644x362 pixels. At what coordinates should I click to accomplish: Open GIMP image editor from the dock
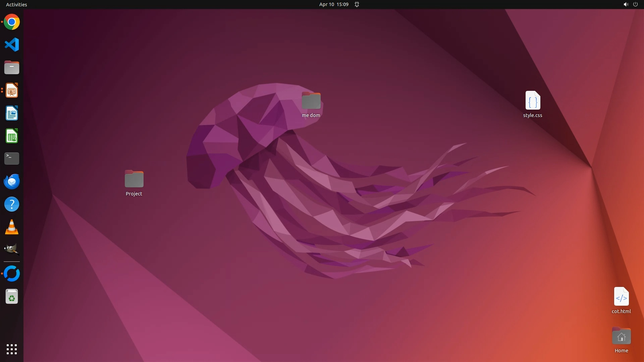(12, 249)
